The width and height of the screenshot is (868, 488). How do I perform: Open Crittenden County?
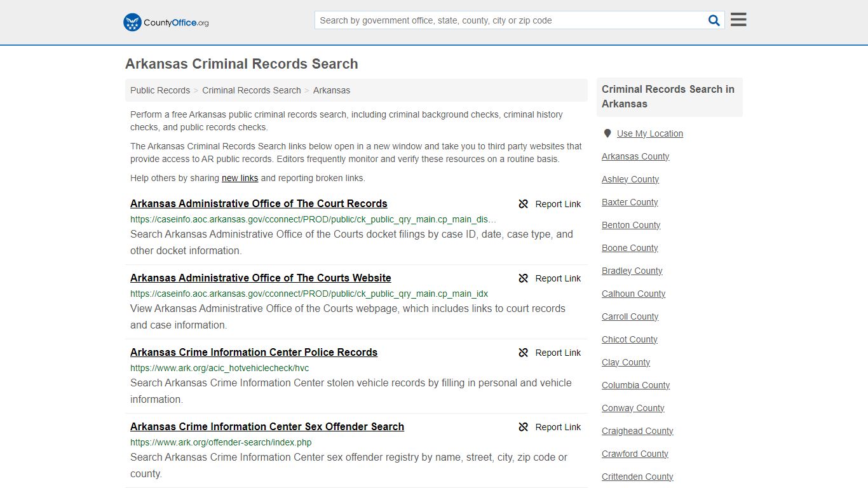point(637,477)
